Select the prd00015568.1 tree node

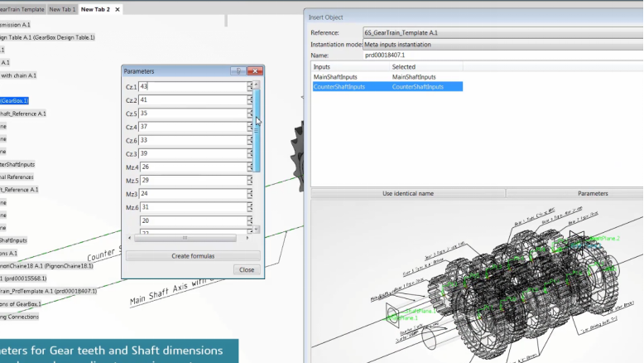[23, 278]
